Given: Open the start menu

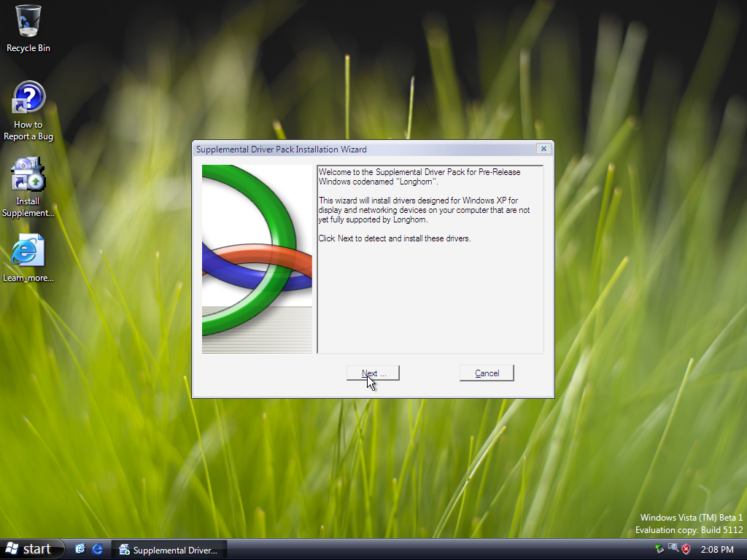Looking at the screenshot, I should [31, 549].
